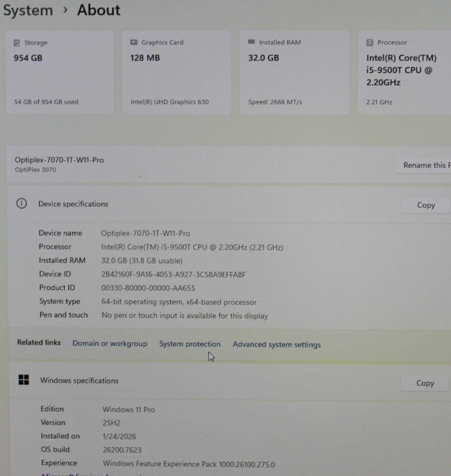Select the Device name value row
The width and height of the screenshot is (451, 476).
(145, 233)
